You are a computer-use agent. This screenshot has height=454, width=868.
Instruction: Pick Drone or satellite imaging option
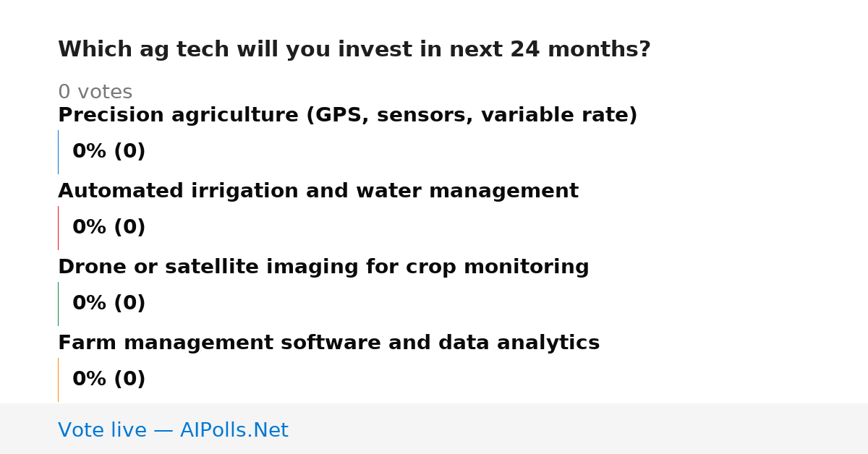point(323,267)
